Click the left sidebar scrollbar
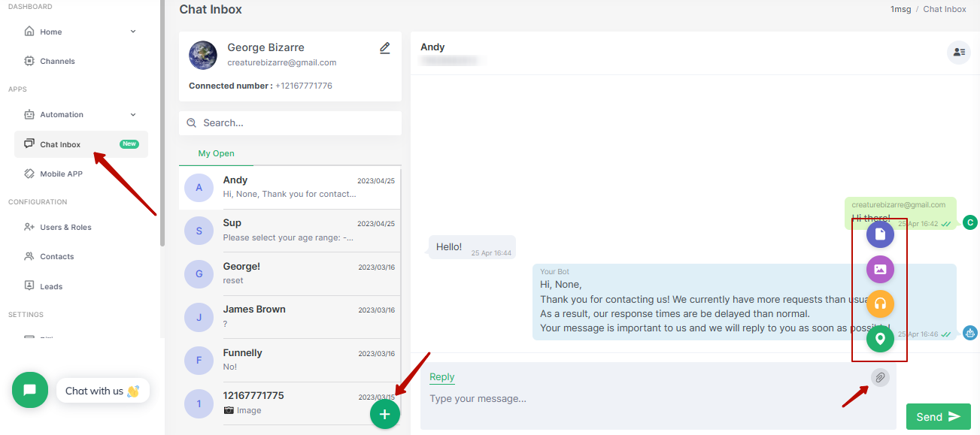Screen dimensions: 980x435 (162, 124)
